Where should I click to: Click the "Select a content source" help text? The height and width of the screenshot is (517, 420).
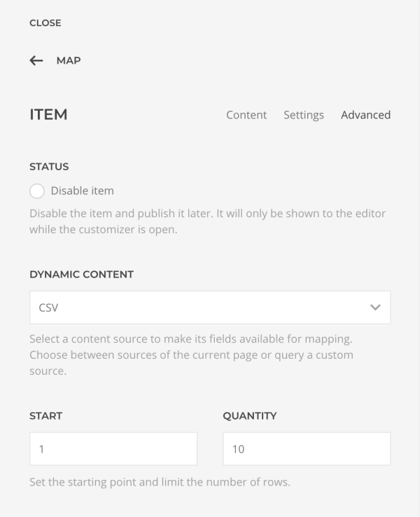tap(191, 354)
